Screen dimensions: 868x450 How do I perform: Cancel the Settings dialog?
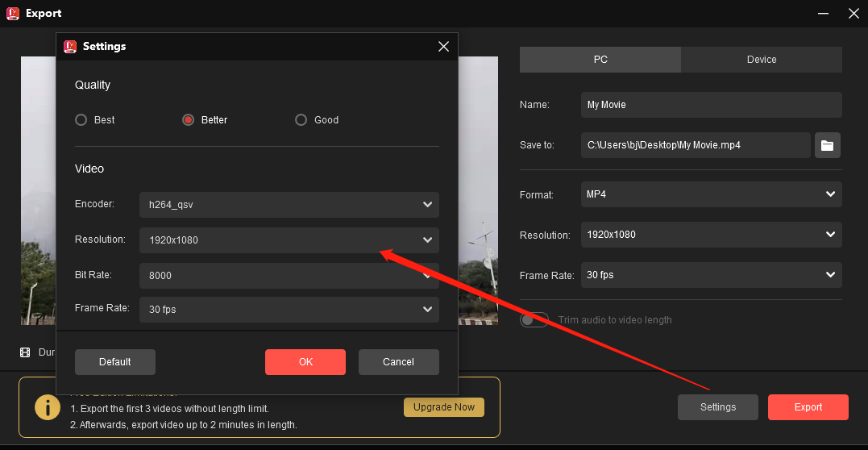(x=399, y=362)
